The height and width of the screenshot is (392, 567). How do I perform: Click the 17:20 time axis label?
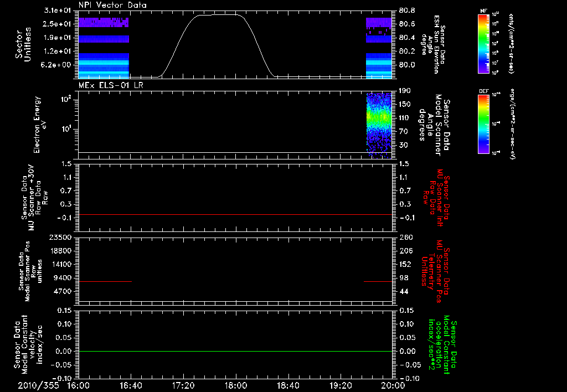point(183,385)
